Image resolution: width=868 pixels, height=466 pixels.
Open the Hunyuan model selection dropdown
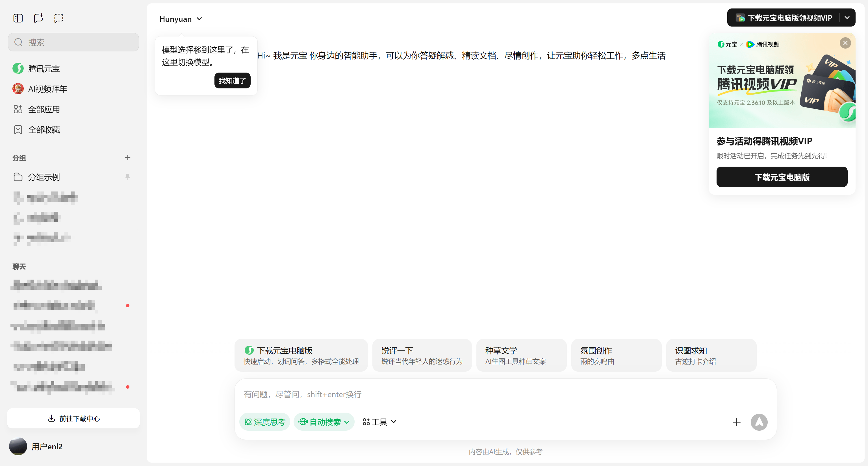tap(181, 19)
